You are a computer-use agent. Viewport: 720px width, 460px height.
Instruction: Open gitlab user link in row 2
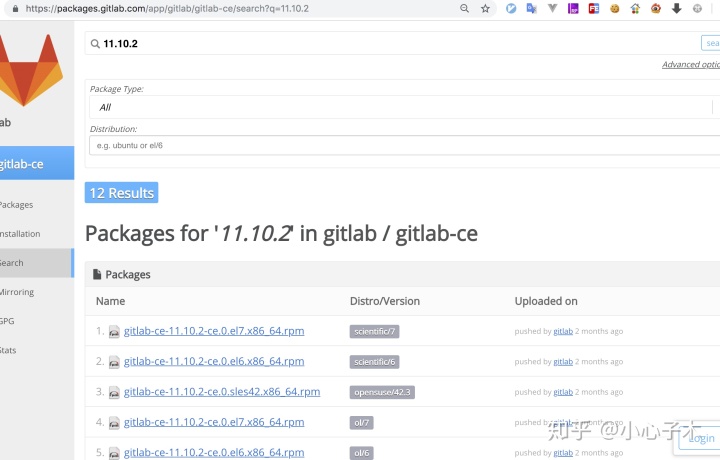pyautogui.click(x=563, y=362)
